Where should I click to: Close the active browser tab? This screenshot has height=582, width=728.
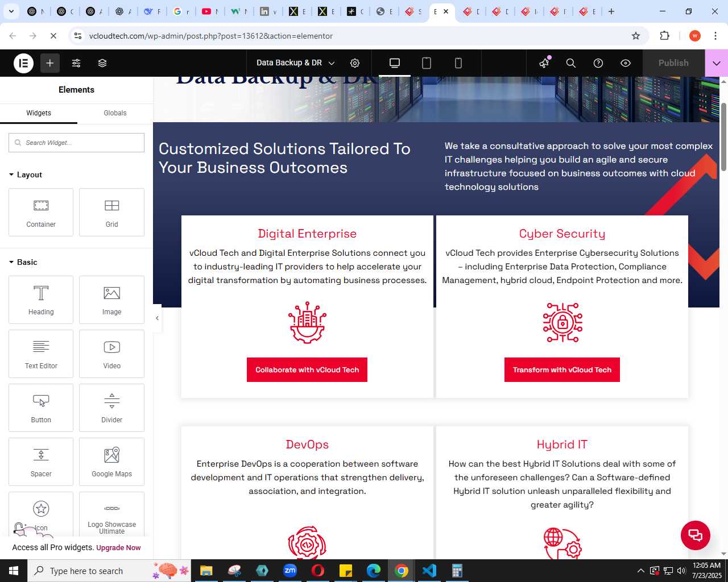(446, 11)
